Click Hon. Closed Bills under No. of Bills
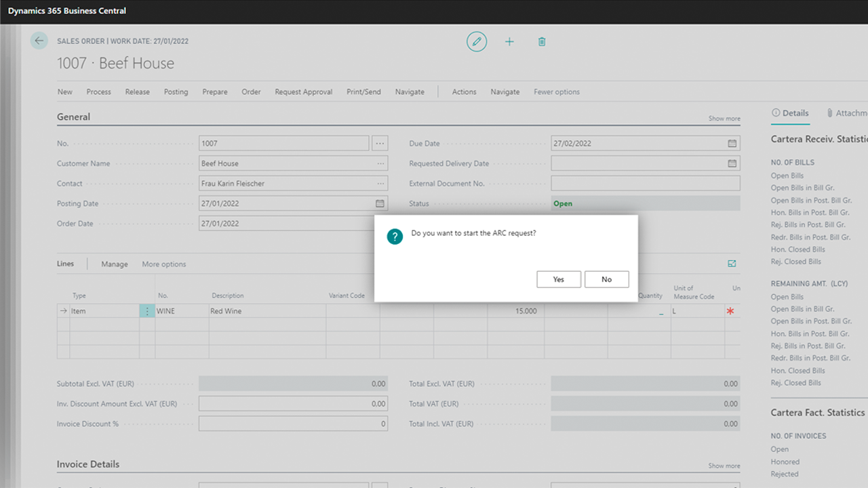This screenshot has width=868, height=488. pos(798,249)
